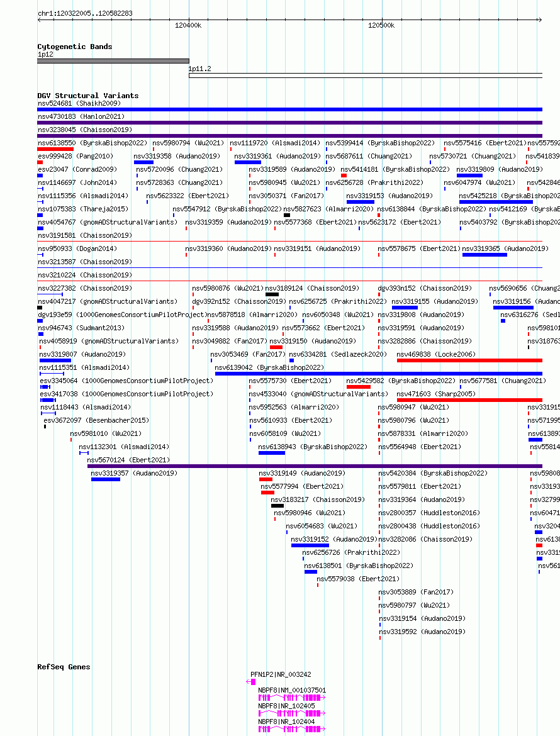This screenshot has height=736, width=560.
Task: Open the nsv5670124 (Ebert2021) variant label
Action: [x=128, y=460]
